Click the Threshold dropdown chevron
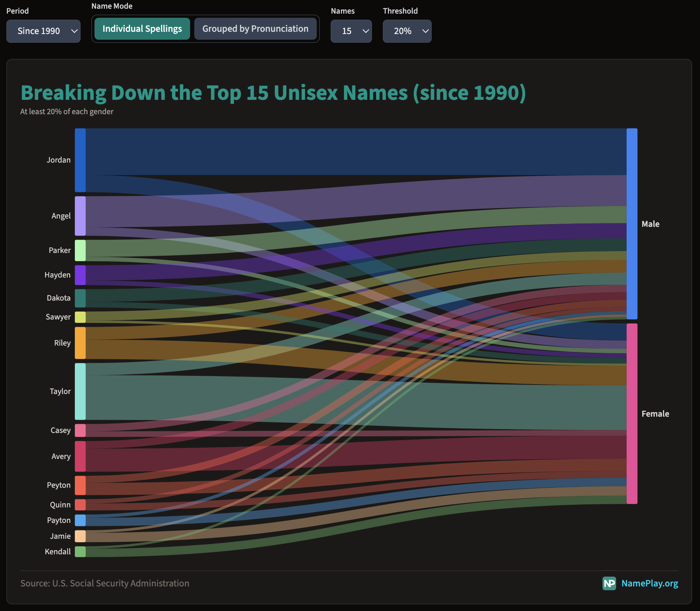Viewport: 700px width, 611px height. point(424,32)
